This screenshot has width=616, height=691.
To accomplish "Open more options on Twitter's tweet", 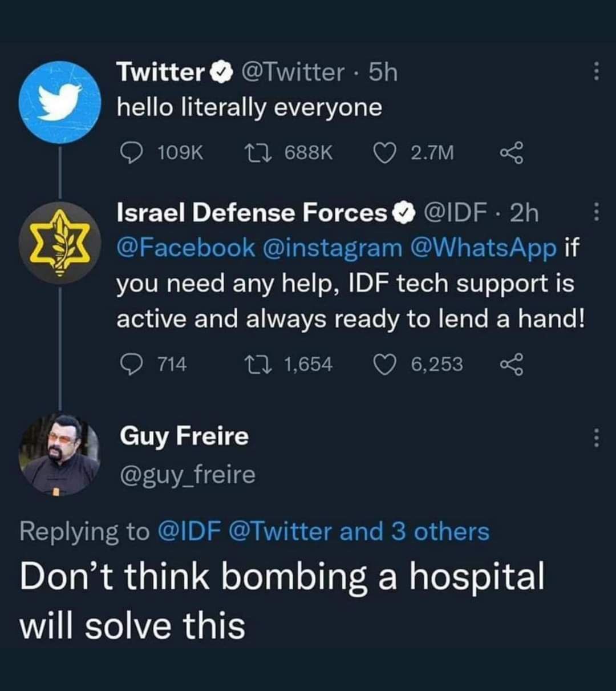I will (x=596, y=72).
